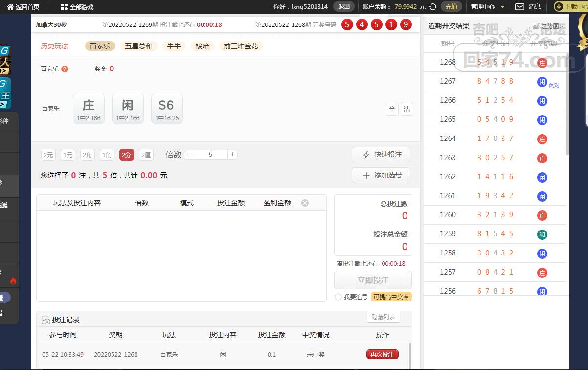The height and width of the screenshot is (370, 588).
Task: Open the messages envelope icon
Action: pos(520,7)
